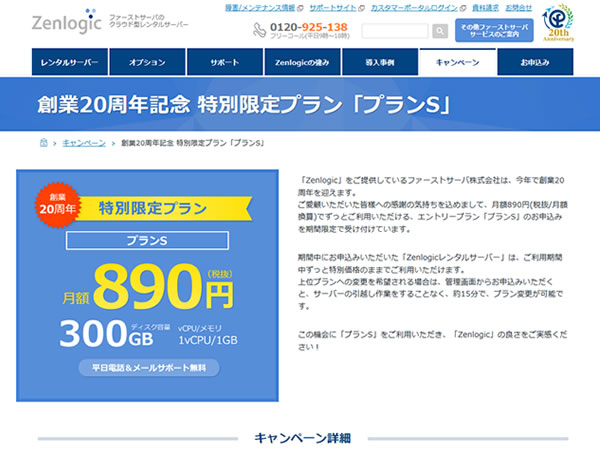Image resolution: width=600 pixels, height=450 pixels.
Task: Open お問合せ link
Action: pos(518,8)
